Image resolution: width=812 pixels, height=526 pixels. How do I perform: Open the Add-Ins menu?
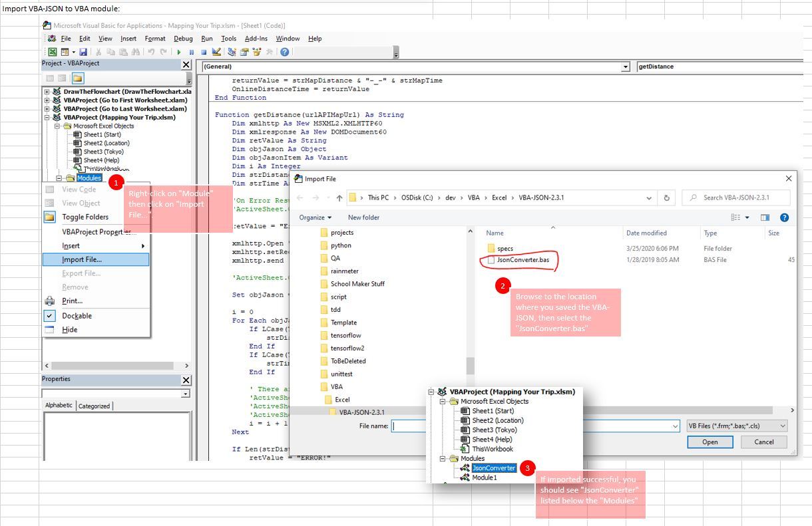[x=256, y=39]
